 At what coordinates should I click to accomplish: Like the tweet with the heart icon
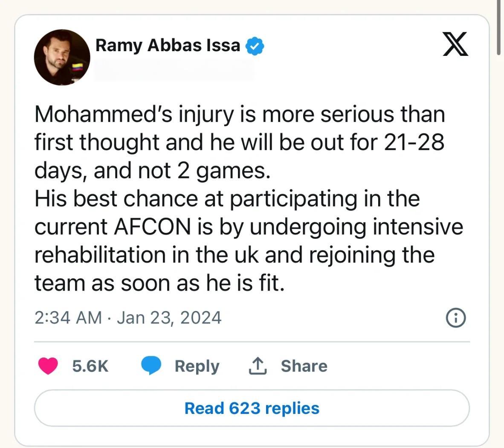coord(48,366)
